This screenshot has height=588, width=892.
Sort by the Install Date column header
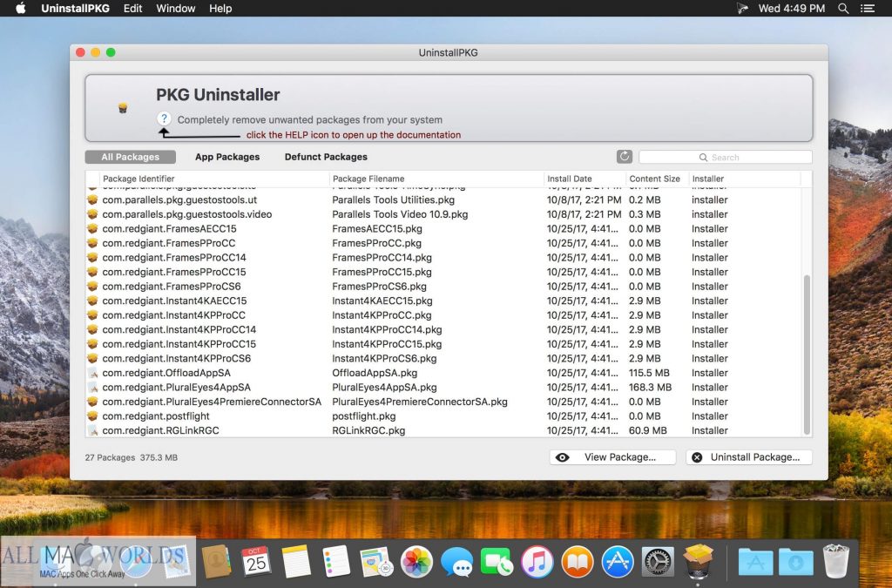pos(585,179)
